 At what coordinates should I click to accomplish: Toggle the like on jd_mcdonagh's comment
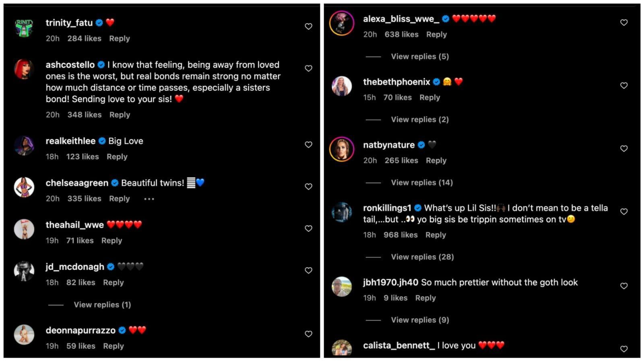[x=308, y=270]
